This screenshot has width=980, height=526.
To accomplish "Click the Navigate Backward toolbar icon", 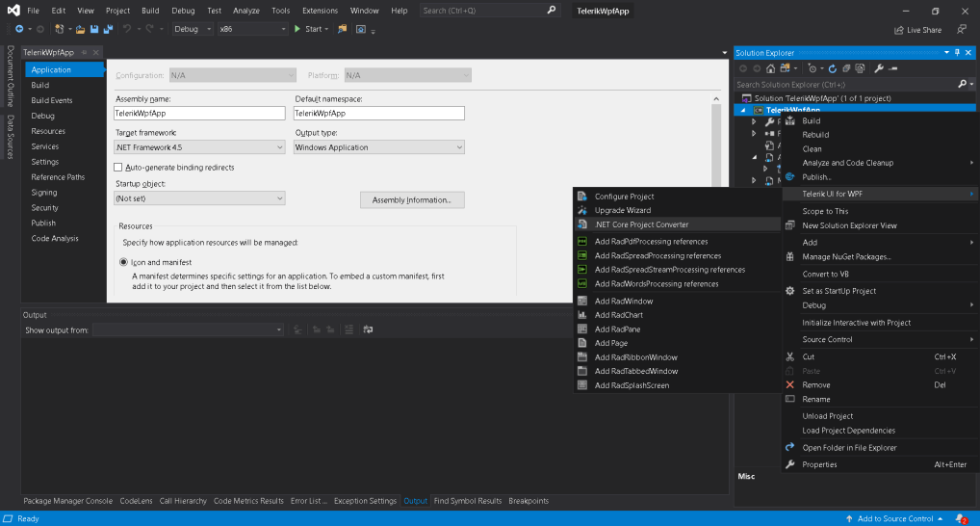I will coord(19,29).
